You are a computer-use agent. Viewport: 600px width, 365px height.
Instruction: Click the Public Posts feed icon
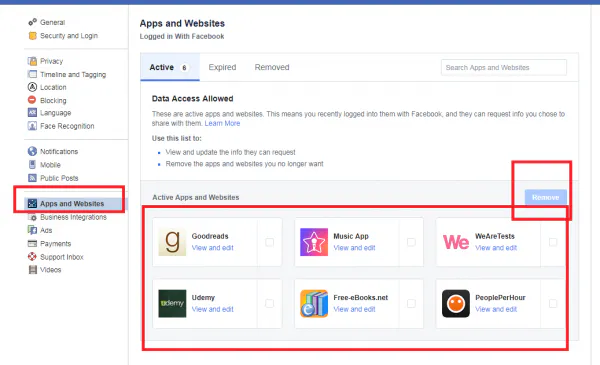pos(33,178)
